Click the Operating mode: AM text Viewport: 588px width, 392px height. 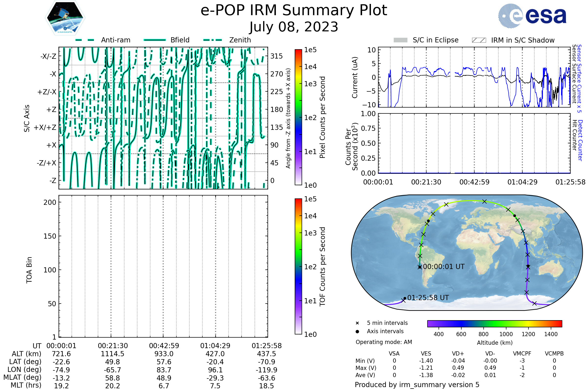tap(384, 342)
